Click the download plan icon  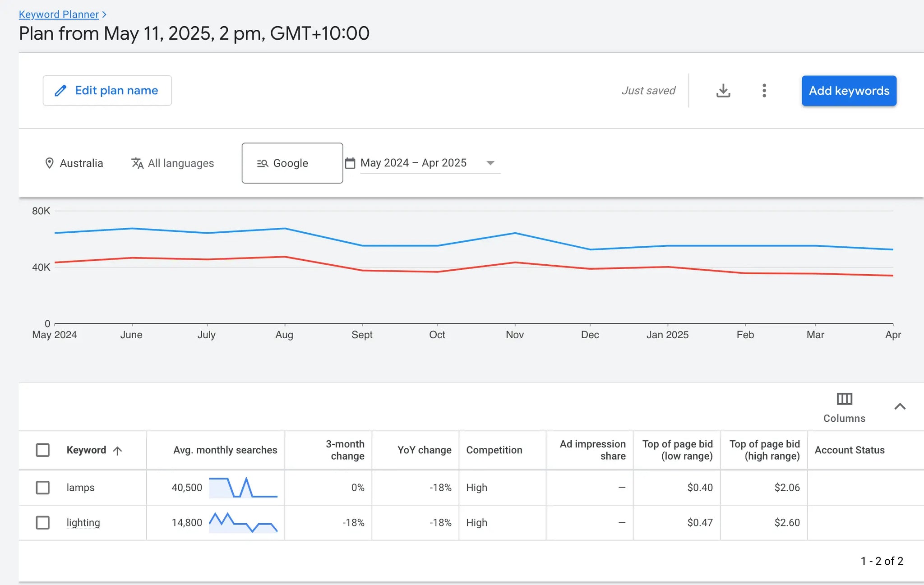(x=723, y=91)
